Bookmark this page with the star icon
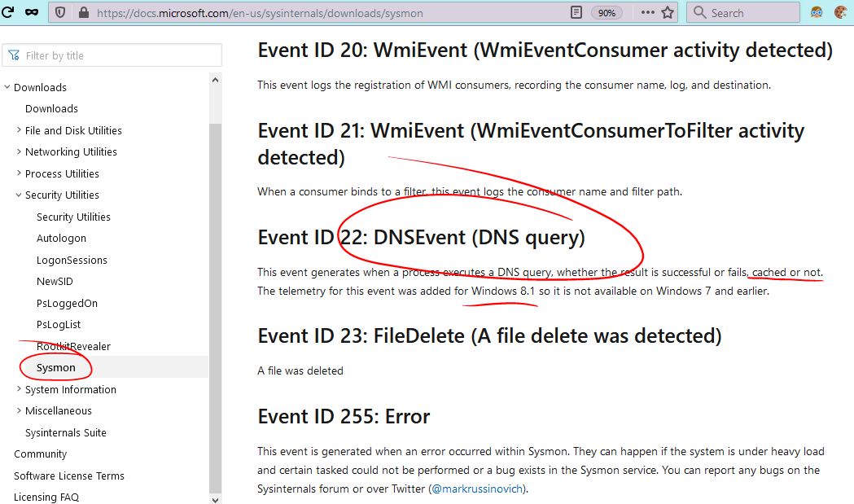 (x=668, y=12)
